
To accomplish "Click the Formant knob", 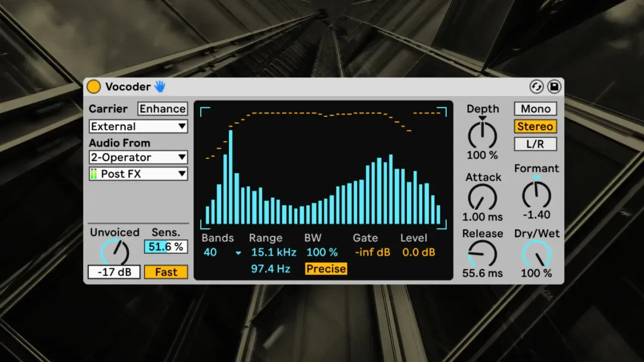I will [x=536, y=195].
